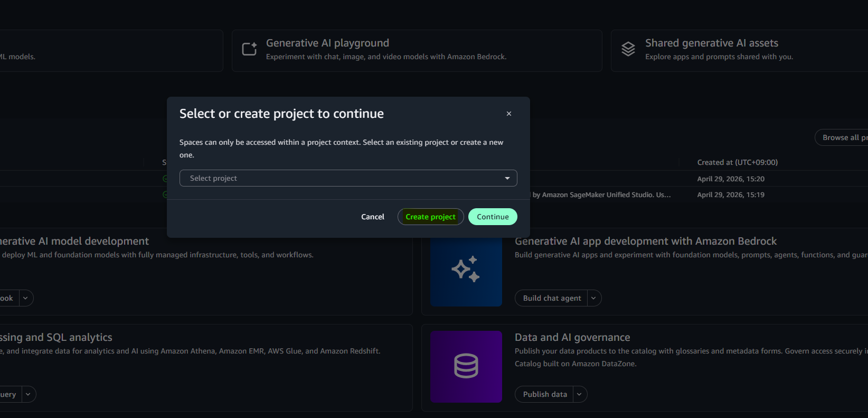This screenshot has width=868, height=418.
Task: Click the Publish data button
Action: [545, 394]
